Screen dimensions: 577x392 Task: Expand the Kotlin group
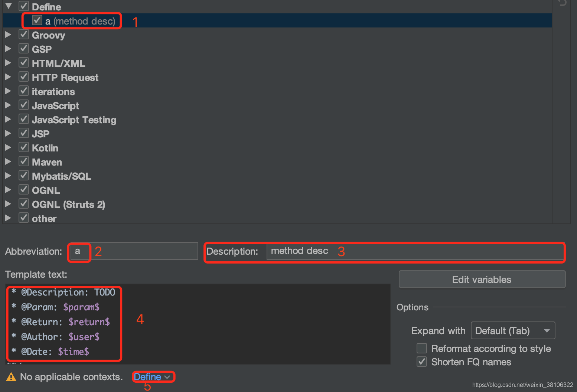[8, 147]
